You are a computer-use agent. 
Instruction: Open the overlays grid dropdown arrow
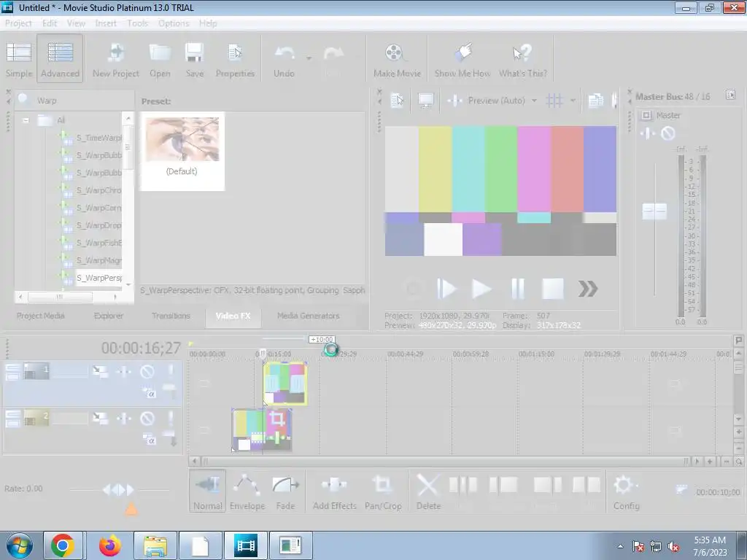pyautogui.click(x=573, y=101)
